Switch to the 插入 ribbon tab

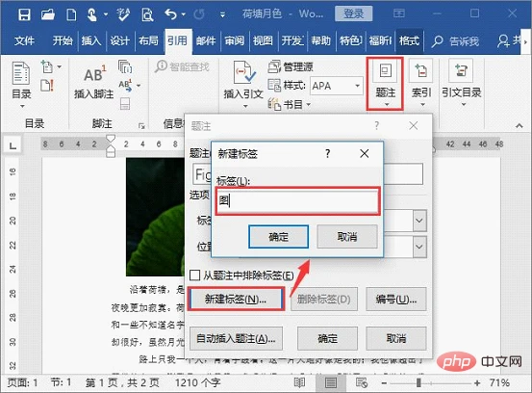91,40
